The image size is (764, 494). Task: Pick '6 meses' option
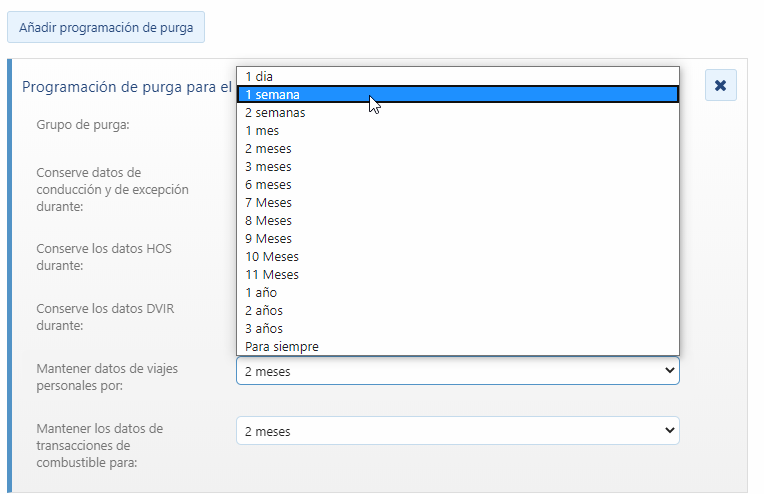point(458,185)
